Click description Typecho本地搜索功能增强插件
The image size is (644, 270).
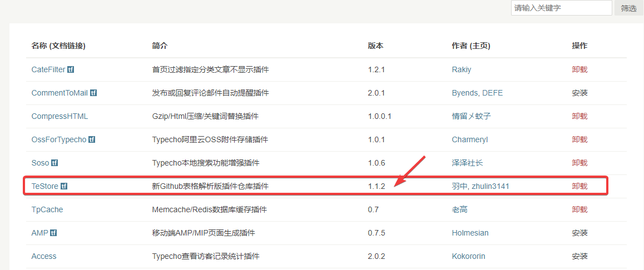pyautogui.click(x=206, y=163)
